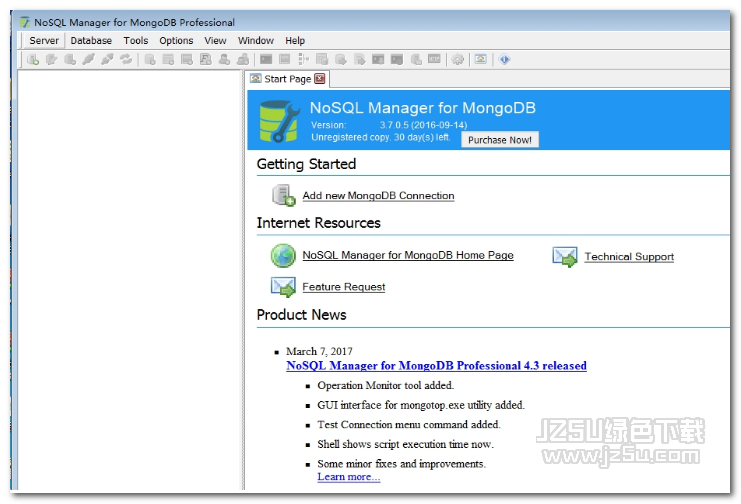Click the refresh arrows toolbar icon
Screen dimensions: 741x504
click(126, 60)
